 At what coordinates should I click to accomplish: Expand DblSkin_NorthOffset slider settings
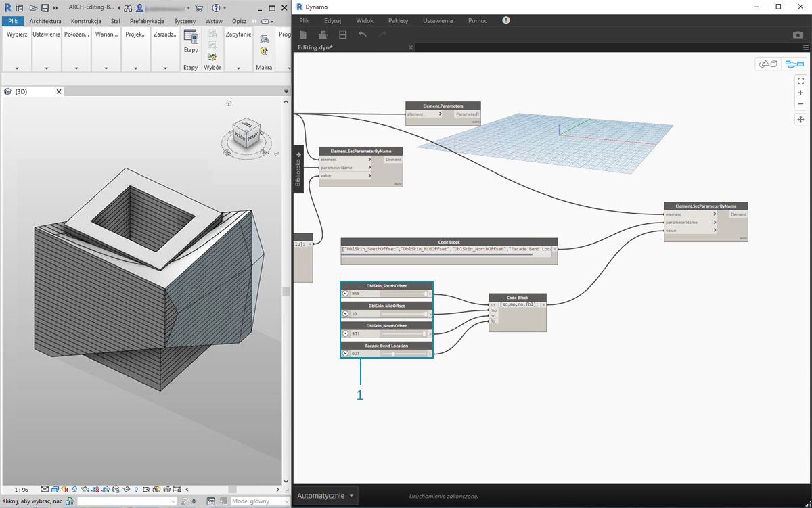(x=345, y=333)
